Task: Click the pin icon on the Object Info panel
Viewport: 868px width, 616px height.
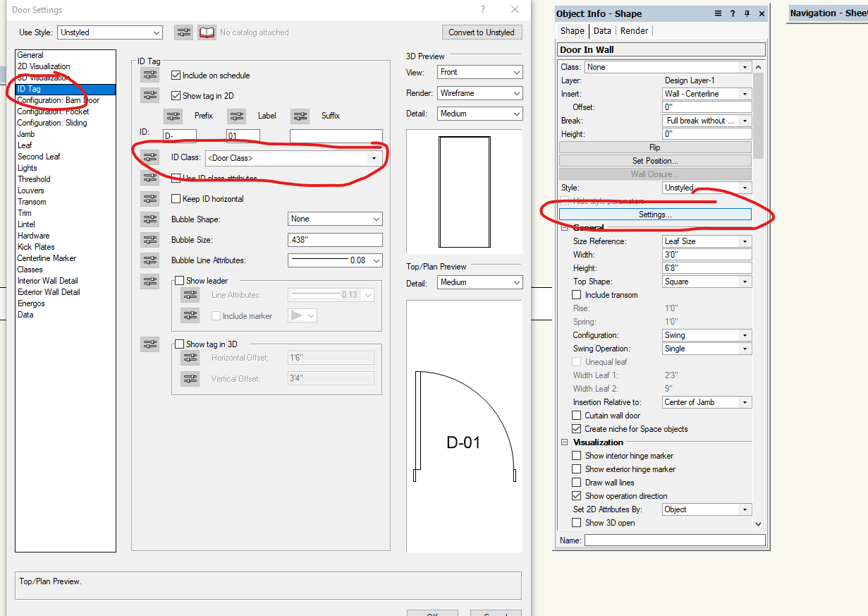Action: pyautogui.click(x=747, y=13)
